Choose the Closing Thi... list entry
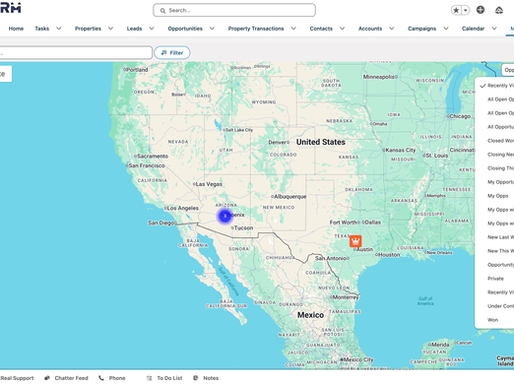514x386 pixels. (495, 168)
